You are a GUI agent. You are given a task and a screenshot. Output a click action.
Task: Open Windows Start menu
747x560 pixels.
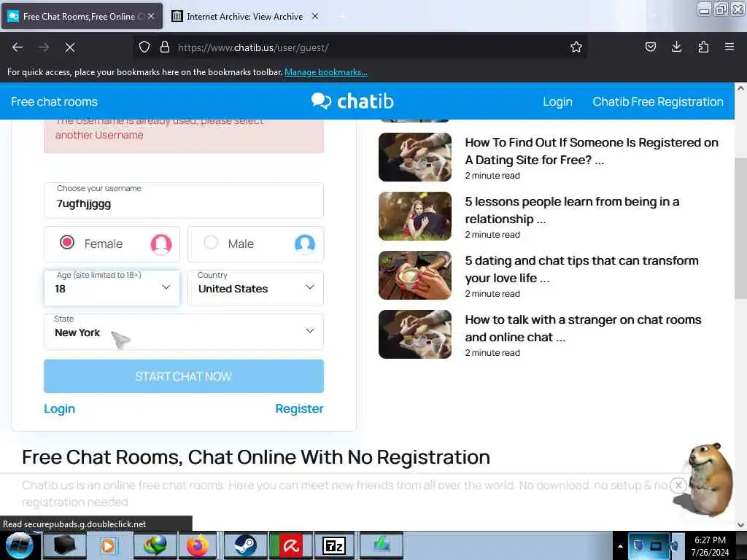coord(19,545)
